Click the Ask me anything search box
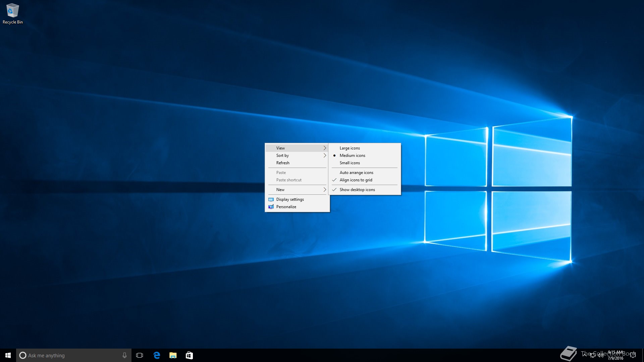The height and width of the screenshot is (362, 644). (74, 355)
